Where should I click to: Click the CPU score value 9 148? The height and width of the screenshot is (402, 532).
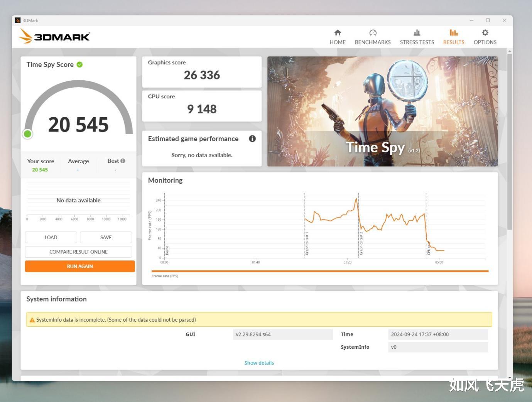pyautogui.click(x=202, y=109)
